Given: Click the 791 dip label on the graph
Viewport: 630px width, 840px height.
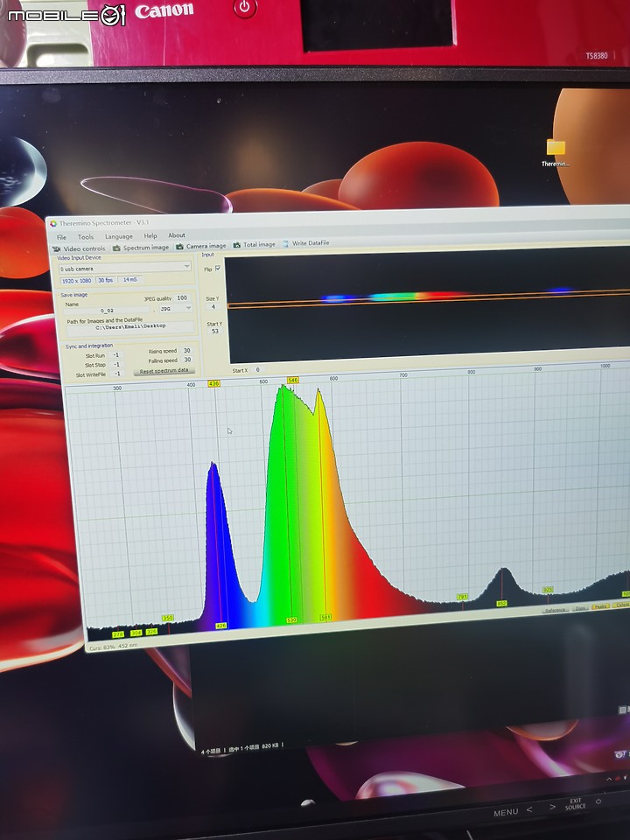Looking at the screenshot, I should tap(462, 596).
